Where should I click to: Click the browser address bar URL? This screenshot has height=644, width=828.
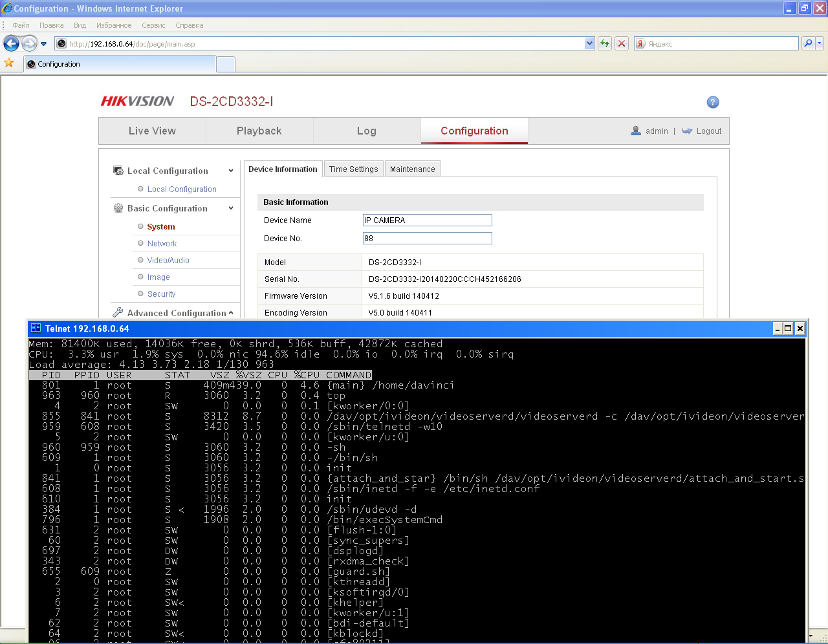(132, 44)
